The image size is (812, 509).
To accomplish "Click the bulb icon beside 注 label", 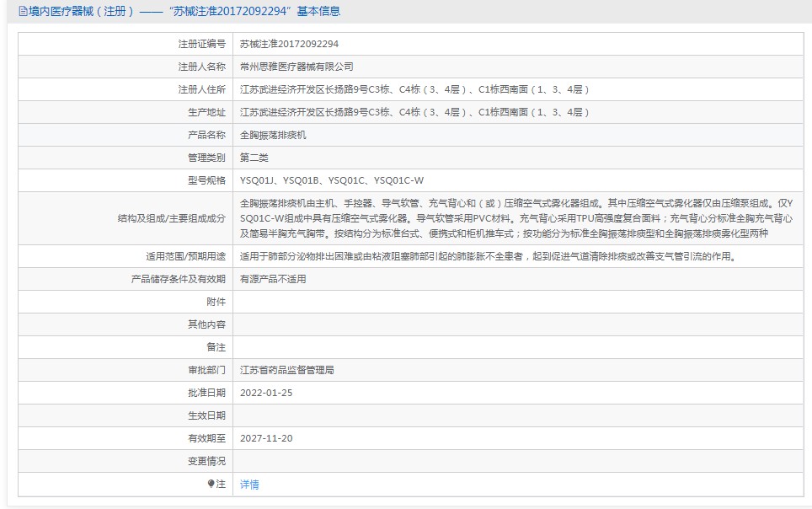I will (211, 484).
